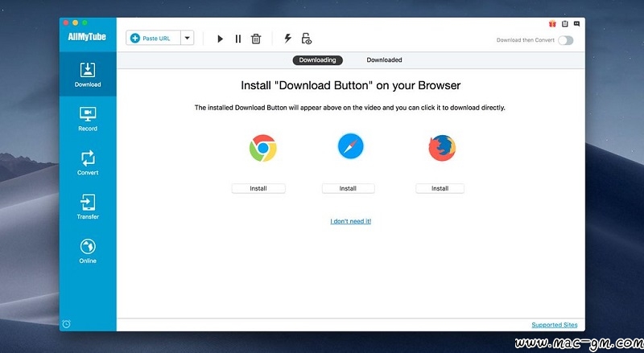
Task: Click the red close window button
Action: [x=66, y=23]
